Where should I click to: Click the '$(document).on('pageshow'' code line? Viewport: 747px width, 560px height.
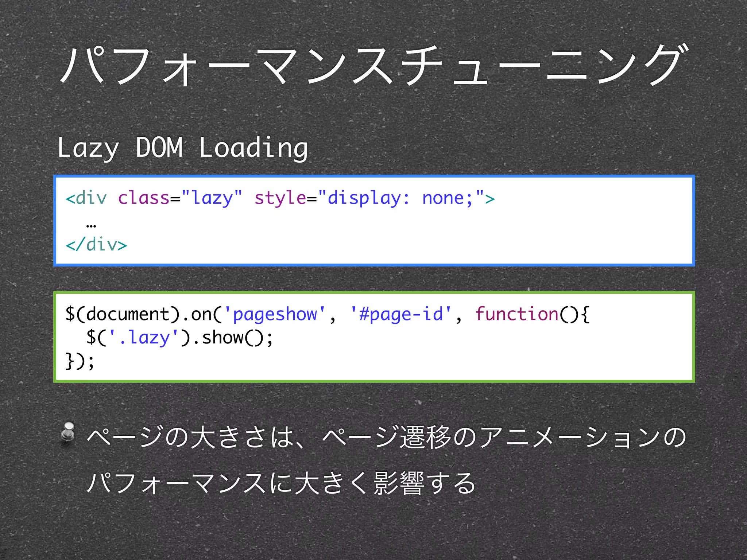tap(327, 314)
